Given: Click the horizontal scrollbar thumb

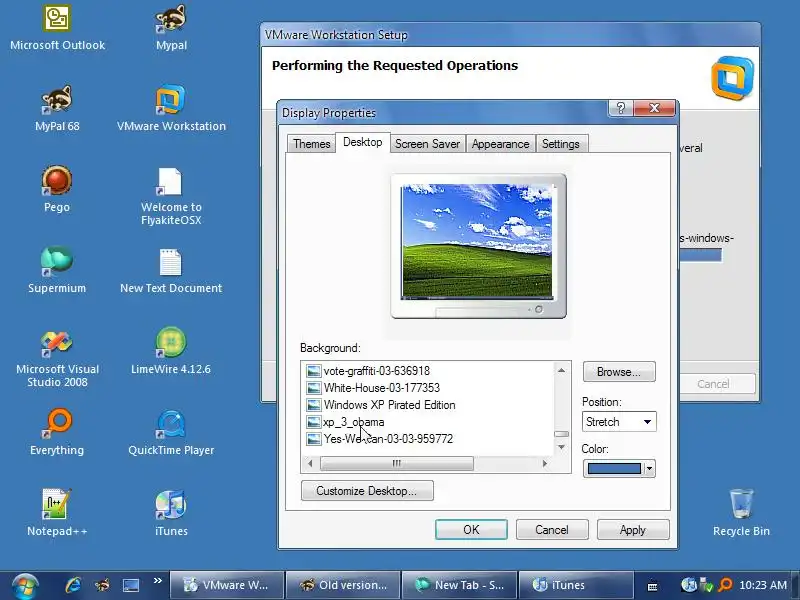Looking at the screenshot, I should tap(396, 464).
